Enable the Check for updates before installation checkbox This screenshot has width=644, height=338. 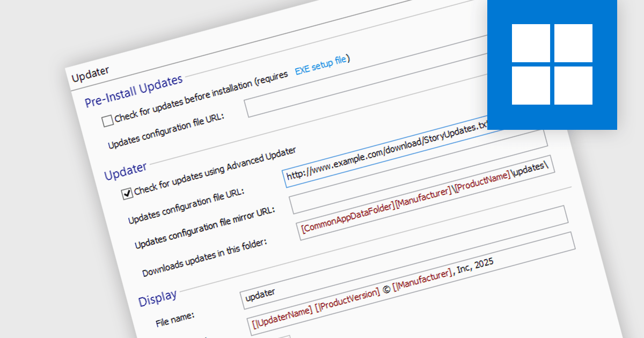[x=108, y=121]
